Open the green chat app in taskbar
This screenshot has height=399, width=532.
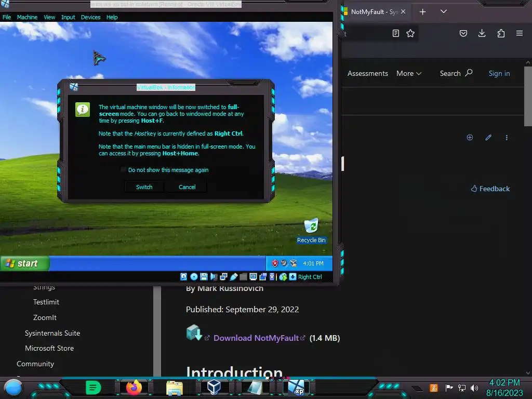pyautogui.click(x=94, y=388)
